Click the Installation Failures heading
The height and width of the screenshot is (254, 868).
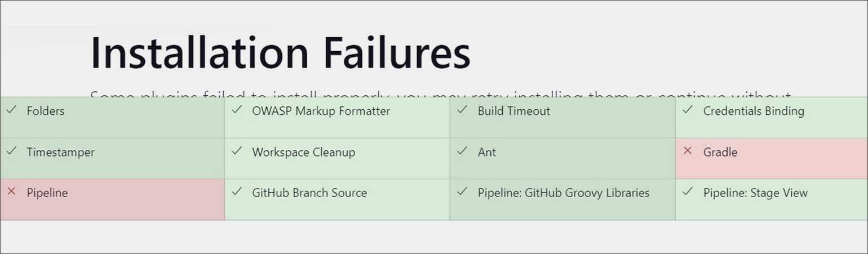coord(280,53)
